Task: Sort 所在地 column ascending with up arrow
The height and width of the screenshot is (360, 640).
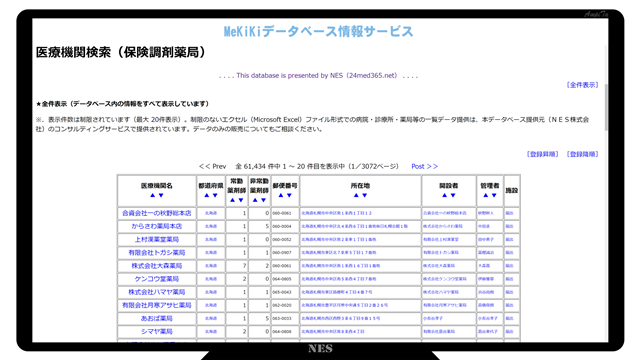Action: (x=356, y=196)
